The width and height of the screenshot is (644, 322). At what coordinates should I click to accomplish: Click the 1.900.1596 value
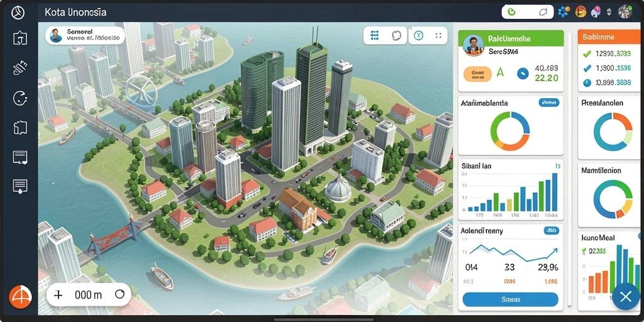click(613, 68)
